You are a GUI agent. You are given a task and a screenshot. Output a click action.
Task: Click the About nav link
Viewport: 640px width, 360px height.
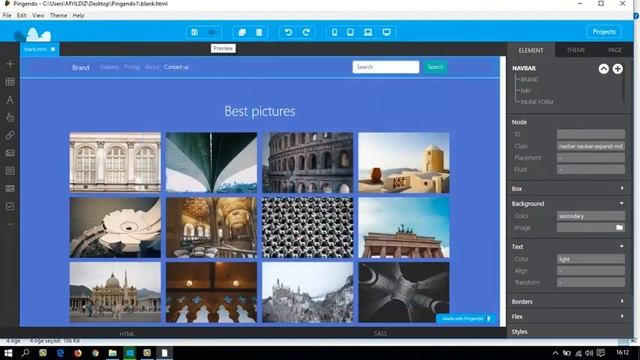(152, 67)
